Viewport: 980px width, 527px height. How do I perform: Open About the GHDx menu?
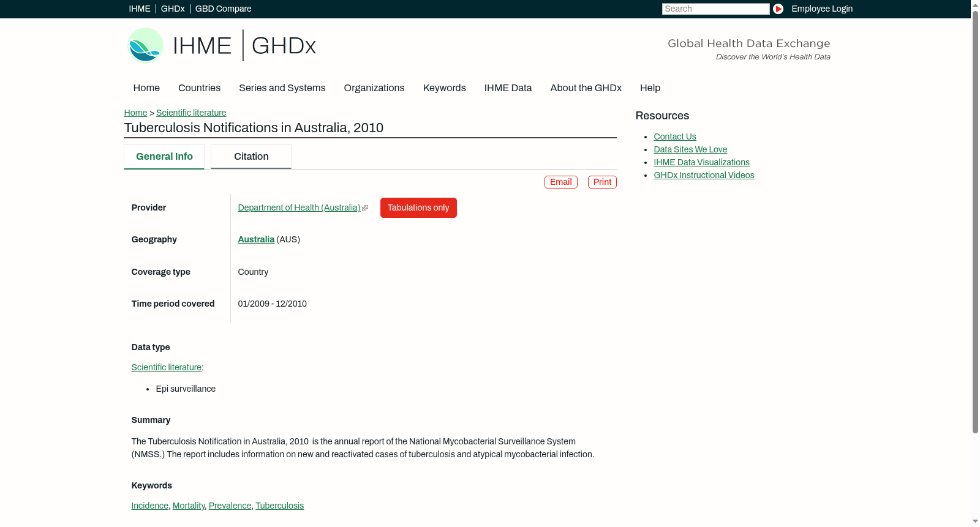pos(586,88)
